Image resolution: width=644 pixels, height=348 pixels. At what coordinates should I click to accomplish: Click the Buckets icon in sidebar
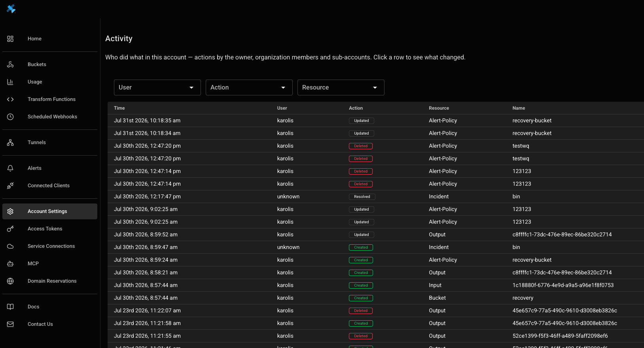point(10,65)
